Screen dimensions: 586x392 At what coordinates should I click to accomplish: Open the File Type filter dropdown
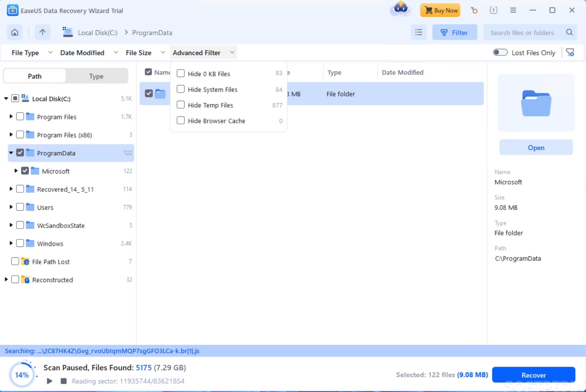[x=32, y=53]
